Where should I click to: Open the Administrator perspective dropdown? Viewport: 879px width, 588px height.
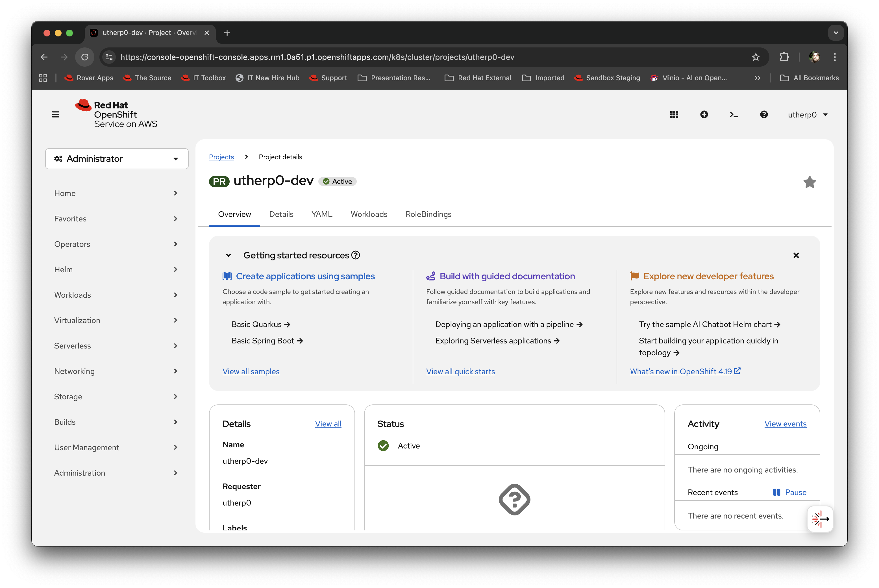pyautogui.click(x=117, y=159)
